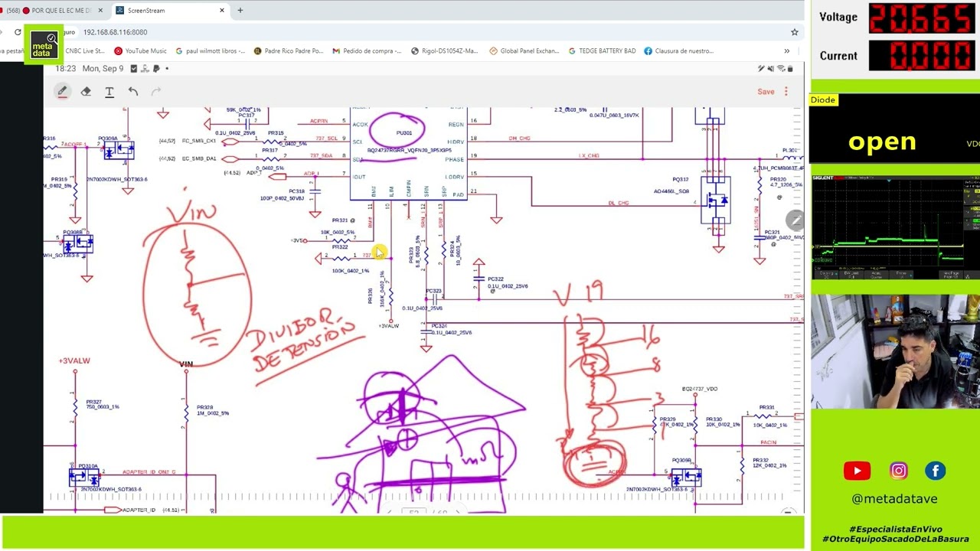Click the mirrored phone Wi-Fi status icon
This screenshot has height=551, width=980.
[x=781, y=69]
